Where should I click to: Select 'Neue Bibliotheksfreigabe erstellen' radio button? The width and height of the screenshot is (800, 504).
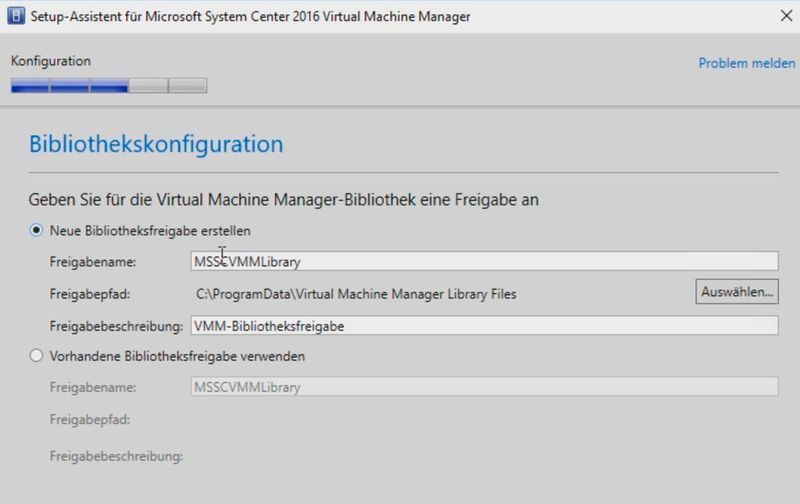[36, 230]
